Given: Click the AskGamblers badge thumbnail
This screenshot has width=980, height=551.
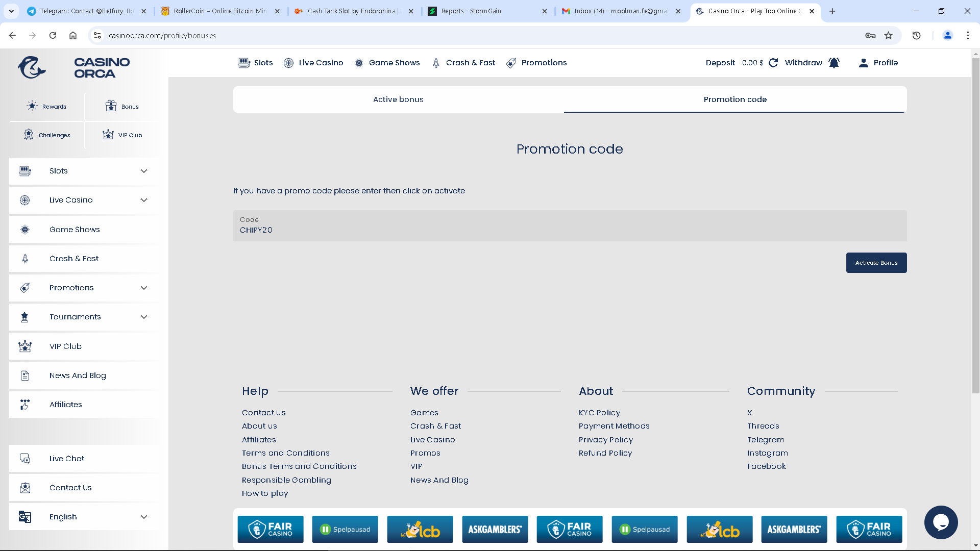Looking at the screenshot, I should [495, 529].
